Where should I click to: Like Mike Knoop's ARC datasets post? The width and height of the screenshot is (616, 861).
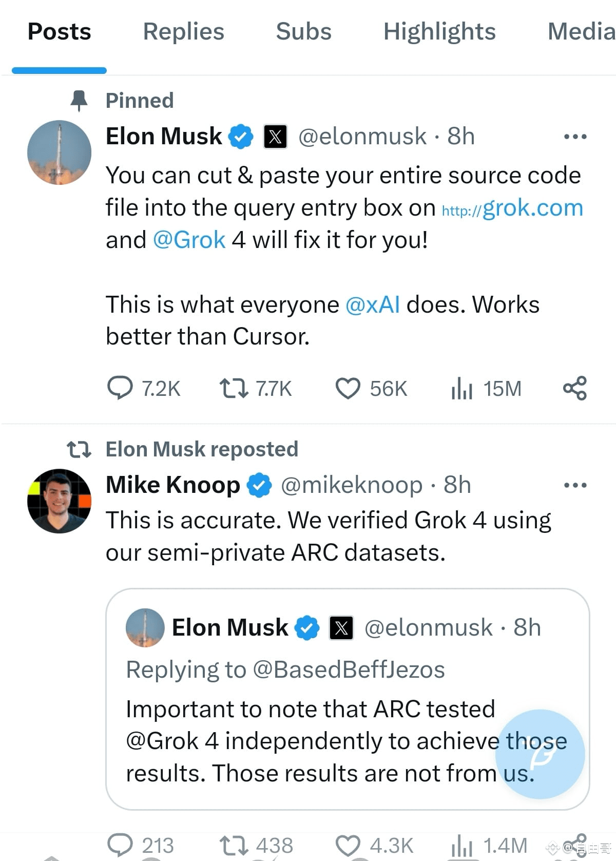click(348, 845)
